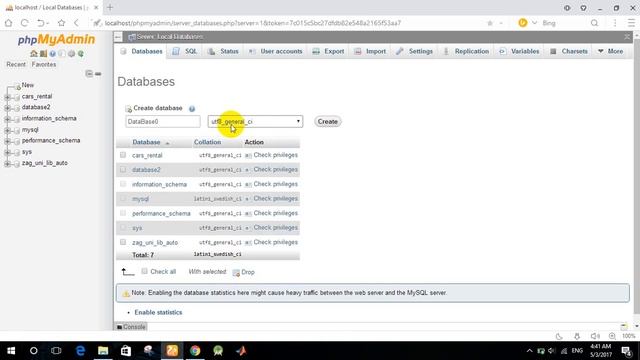The width and height of the screenshot is (640, 360).
Task: Open Google Chrome from taskbar
Action: tap(195, 351)
